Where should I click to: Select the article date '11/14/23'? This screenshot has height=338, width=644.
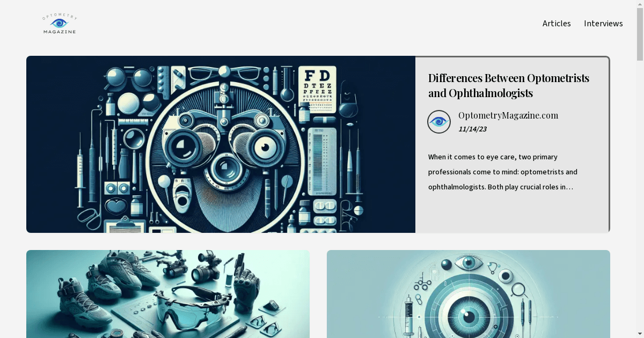click(473, 129)
